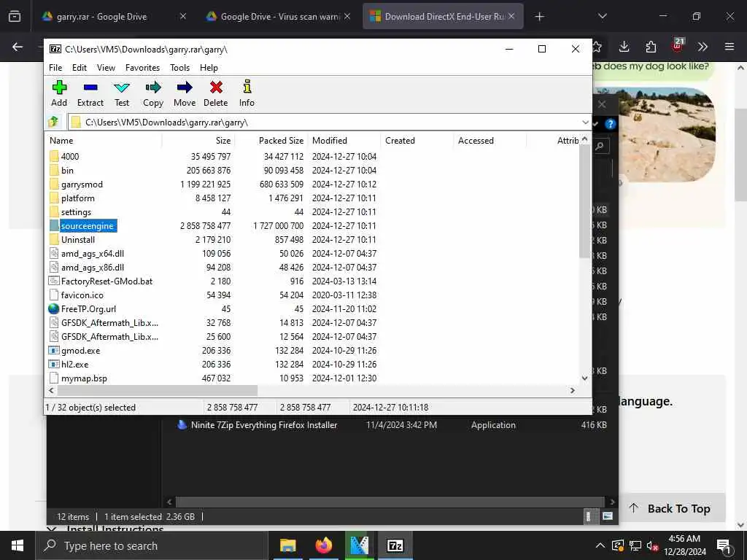
Task: Click the taskbar search box
Action: point(152,545)
